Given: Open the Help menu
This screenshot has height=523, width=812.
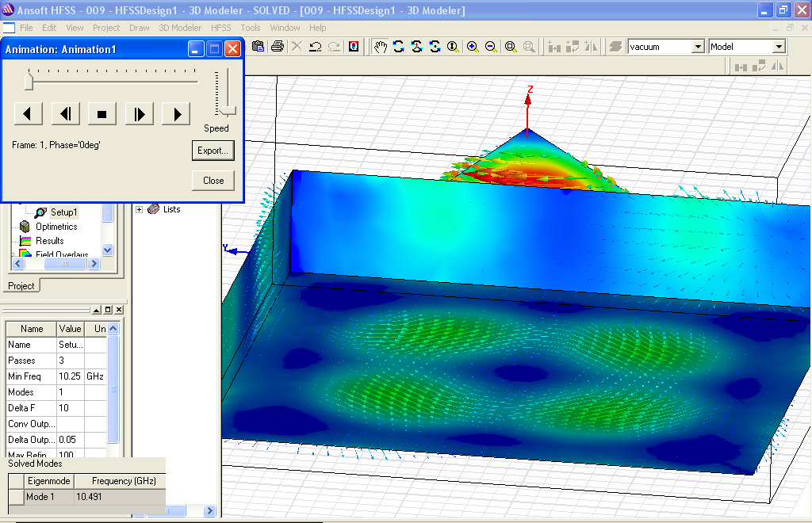Looking at the screenshot, I should tap(317, 28).
